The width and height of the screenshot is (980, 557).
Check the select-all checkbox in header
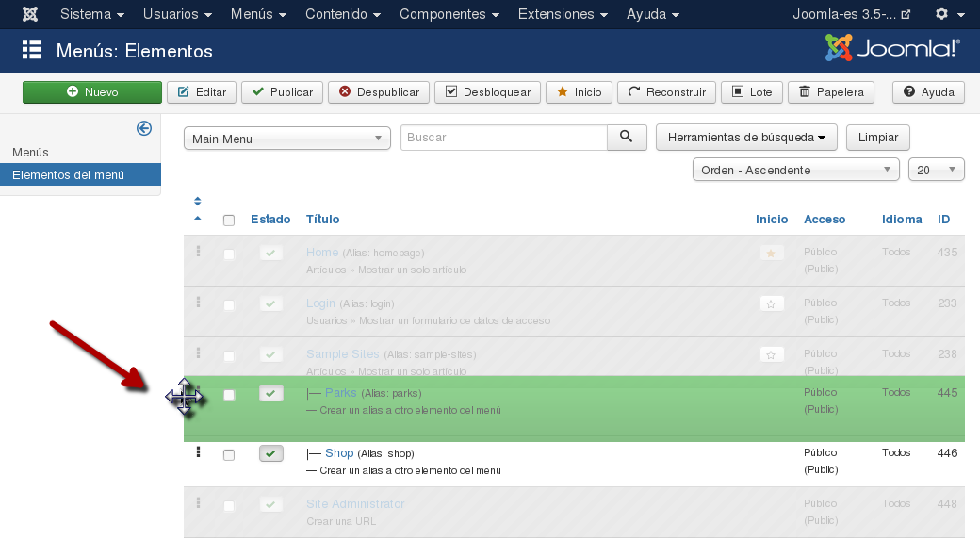coord(229,221)
